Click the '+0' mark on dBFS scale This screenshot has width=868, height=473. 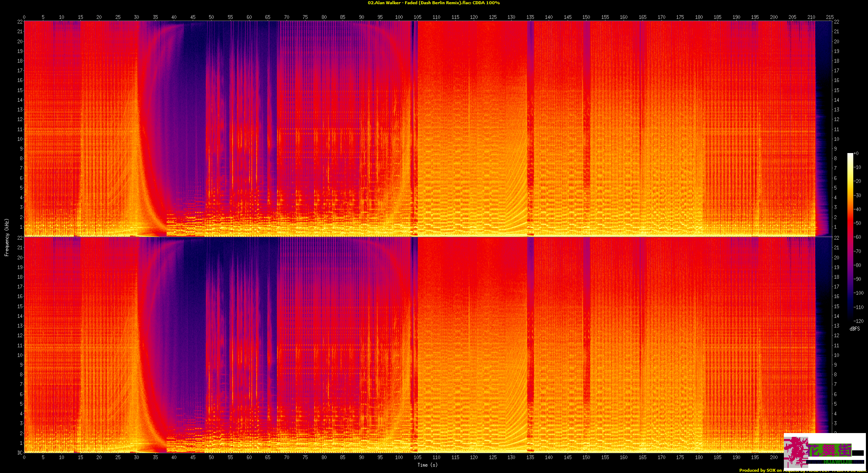pos(856,153)
